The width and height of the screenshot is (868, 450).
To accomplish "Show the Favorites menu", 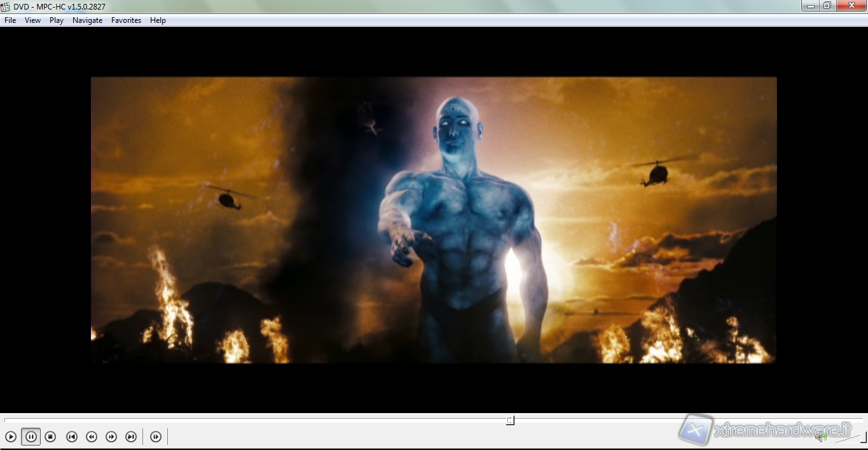I will tap(126, 20).
